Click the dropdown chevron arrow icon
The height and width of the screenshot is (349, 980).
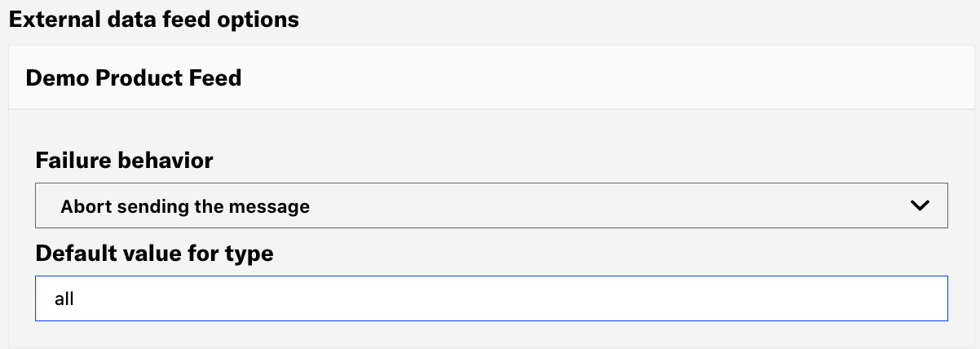pos(920,205)
